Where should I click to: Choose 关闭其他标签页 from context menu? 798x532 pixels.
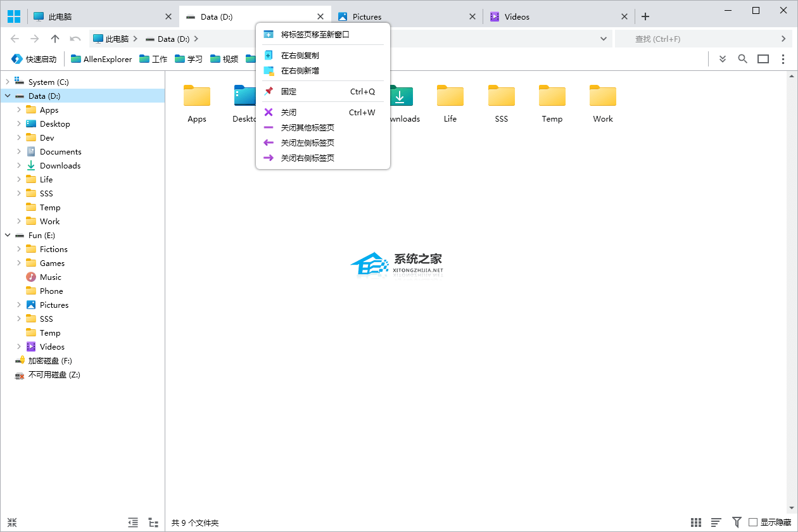(308, 127)
